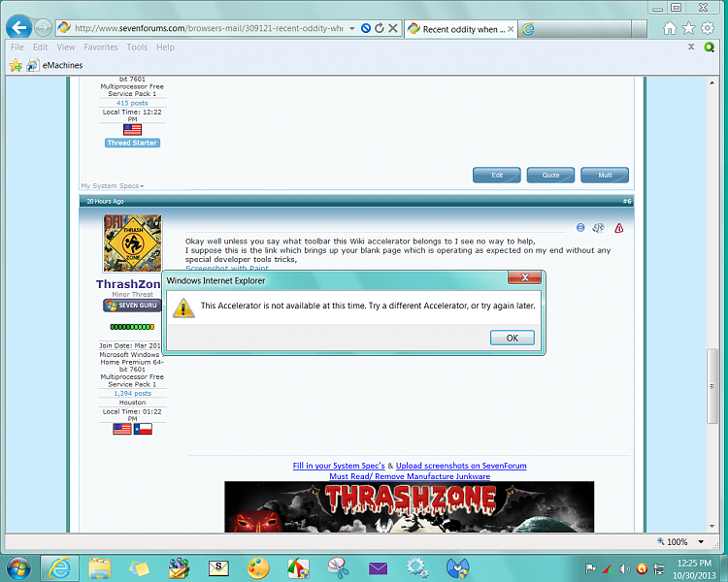Expand My System Specs dropdown
This screenshot has height=582, width=728.
[x=113, y=185]
